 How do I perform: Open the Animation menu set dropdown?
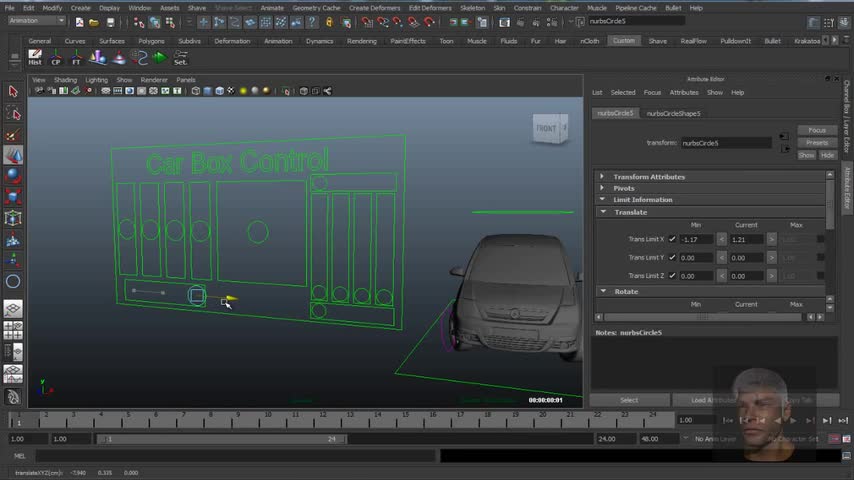(x=36, y=20)
